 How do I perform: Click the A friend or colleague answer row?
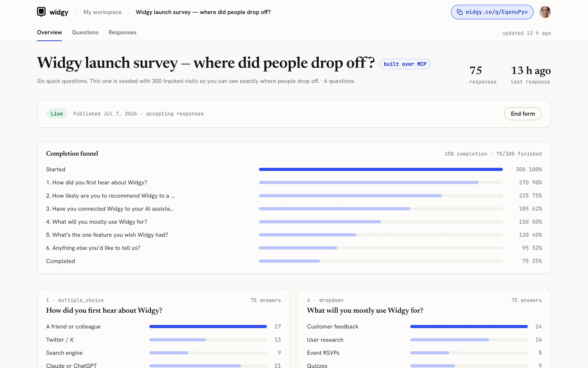coord(164,327)
